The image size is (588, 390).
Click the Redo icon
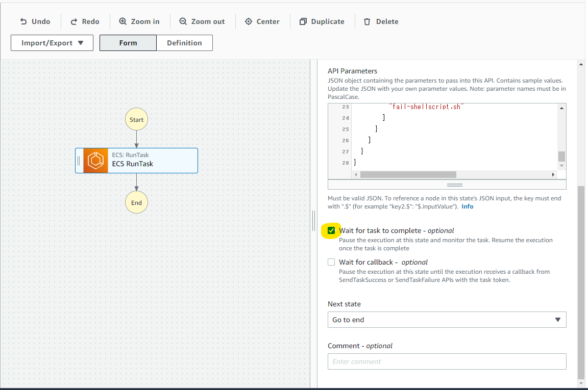[x=72, y=21]
